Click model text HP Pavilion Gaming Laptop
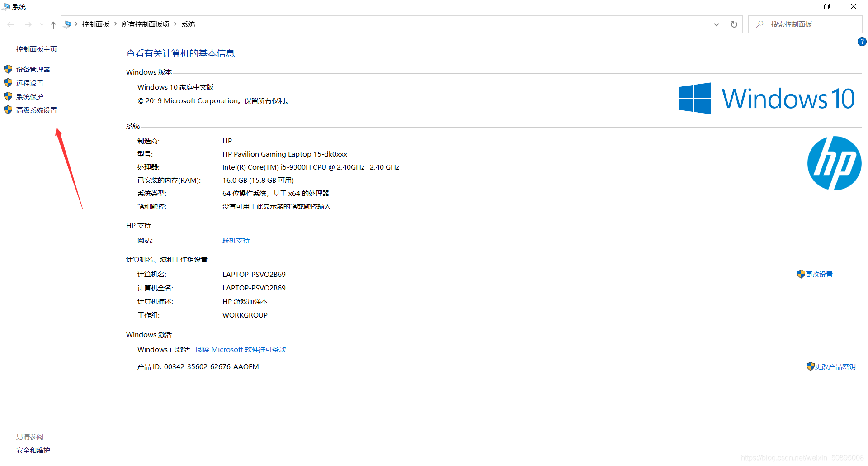 285,154
